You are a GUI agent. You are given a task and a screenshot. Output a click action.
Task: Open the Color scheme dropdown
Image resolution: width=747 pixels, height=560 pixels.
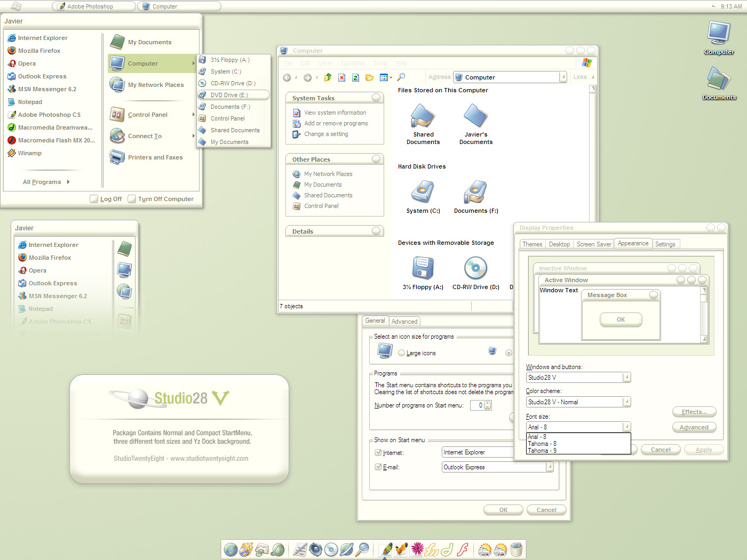coord(627,402)
